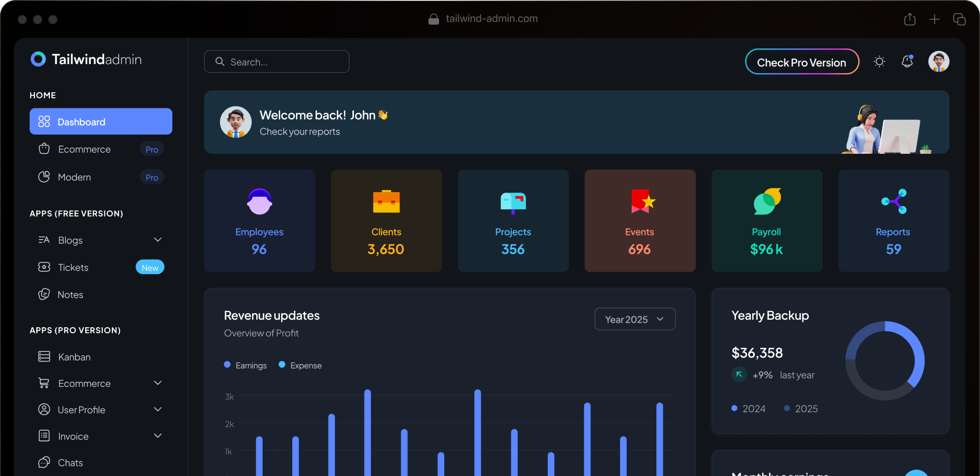Expand the User Profile submenu chevron
The width and height of the screenshot is (980, 476).
coord(158,409)
